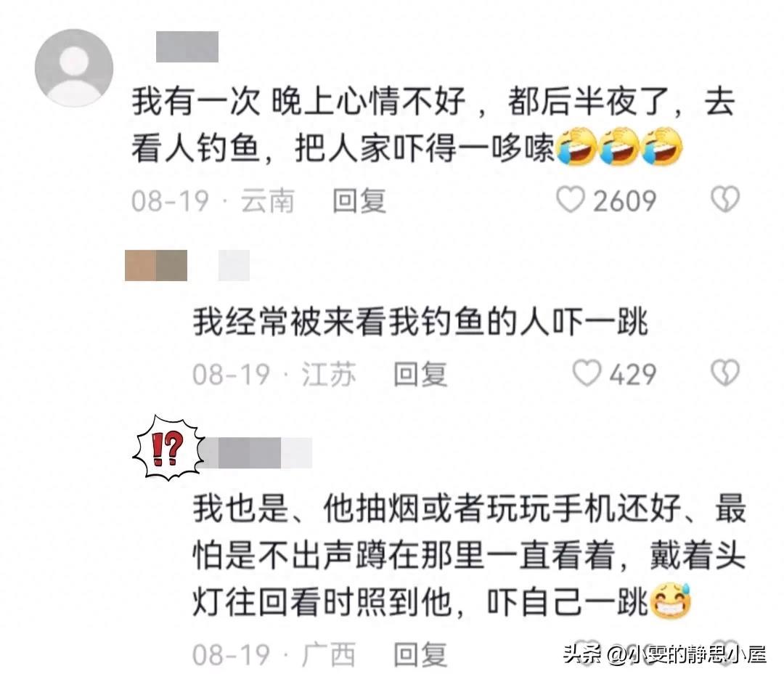Dislike the Jiangsu reply using the broken heart
The height and width of the screenshot is (682, 784).
point(725,373)
